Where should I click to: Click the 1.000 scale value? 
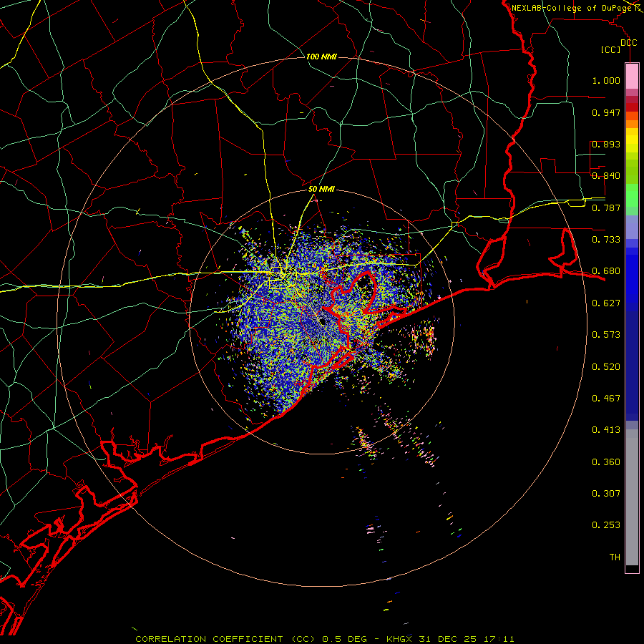[x=606, y=80]
